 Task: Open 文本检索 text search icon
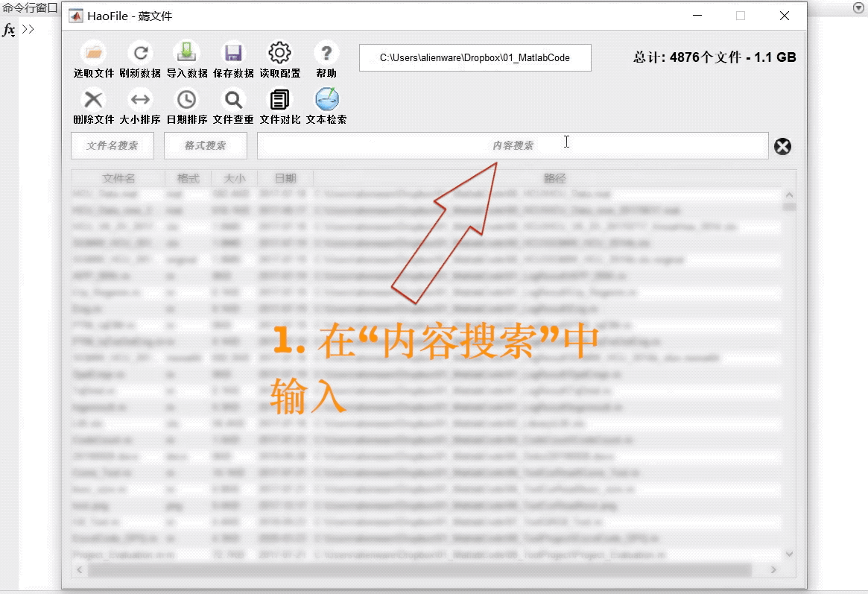[326, 99]
